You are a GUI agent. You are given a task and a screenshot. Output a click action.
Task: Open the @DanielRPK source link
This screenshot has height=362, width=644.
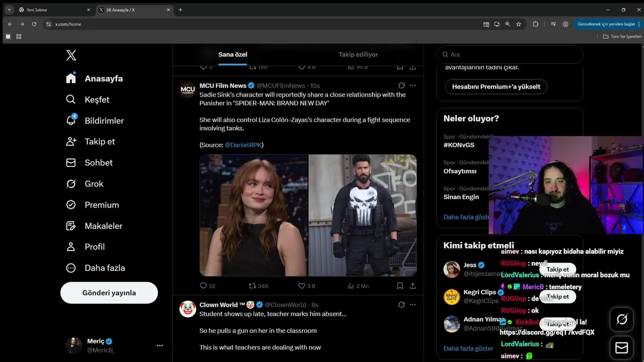(x=243, y=145)
